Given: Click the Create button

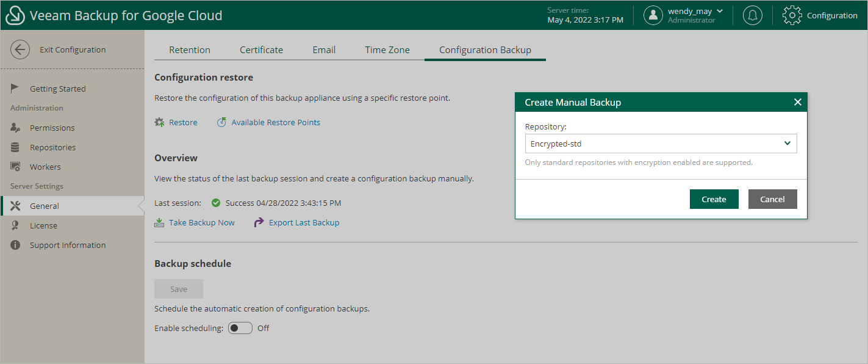Looking at the screenshot, I should 714,199.
